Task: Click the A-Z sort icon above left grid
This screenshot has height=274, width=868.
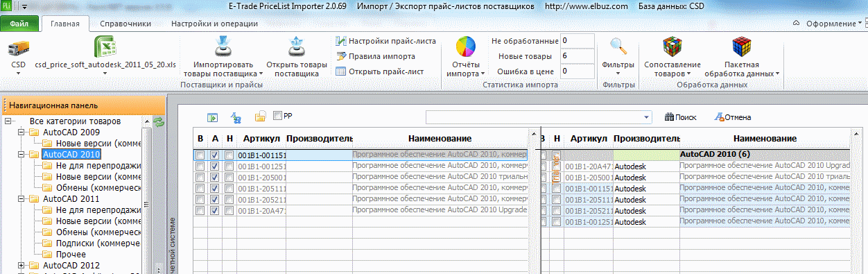Action: 236,117
